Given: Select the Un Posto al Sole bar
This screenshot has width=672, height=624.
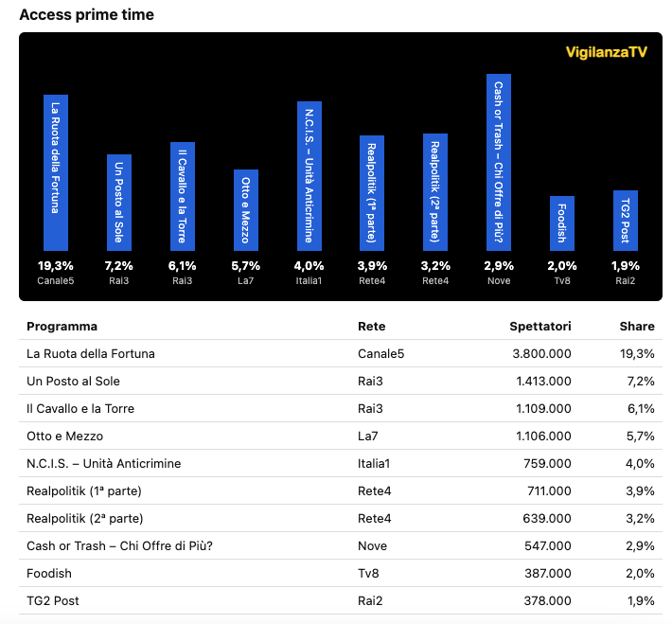Looking at the screenshot, I should point(119,203).
